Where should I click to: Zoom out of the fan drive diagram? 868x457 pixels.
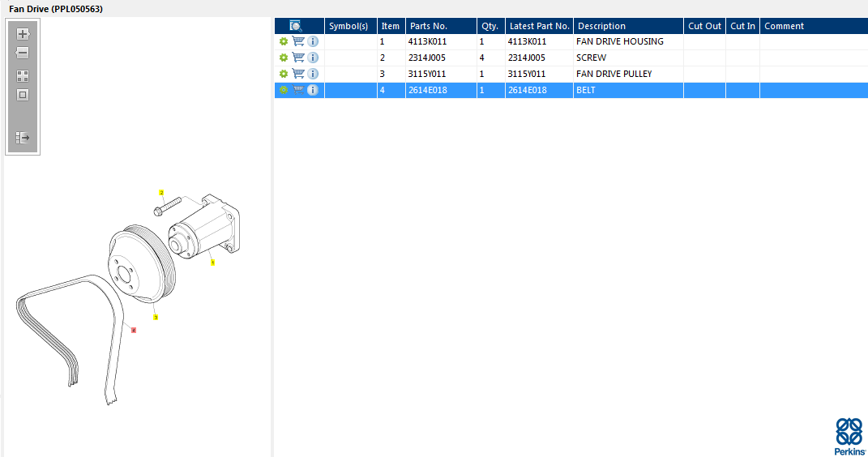pos(23,53)
